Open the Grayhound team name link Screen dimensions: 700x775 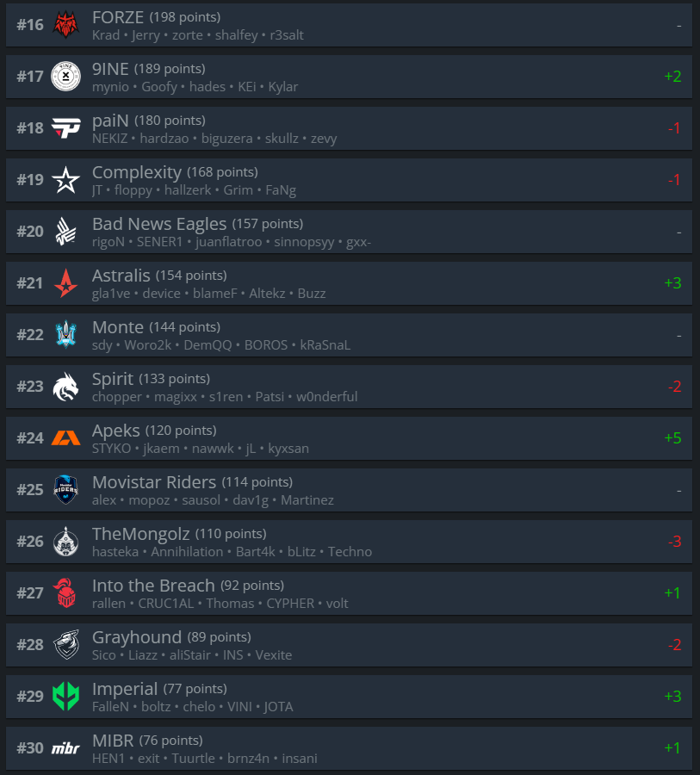tap(137, 637)
